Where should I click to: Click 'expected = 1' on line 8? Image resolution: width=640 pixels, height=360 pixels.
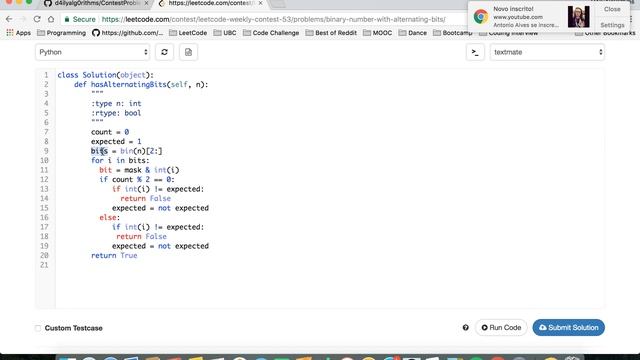point(116,141)
